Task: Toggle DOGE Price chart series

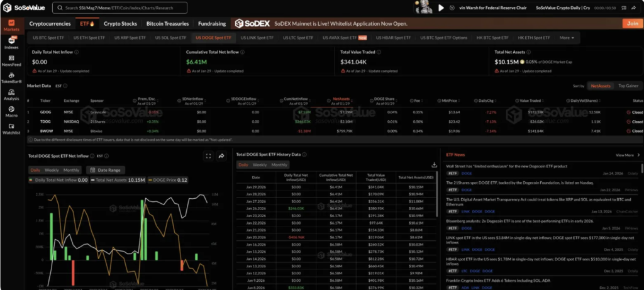Action: [x=168, y=180]
